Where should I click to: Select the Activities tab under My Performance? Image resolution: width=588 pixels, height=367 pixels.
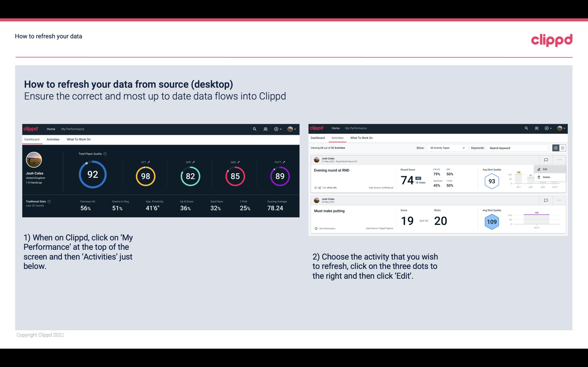coord(53,139)
